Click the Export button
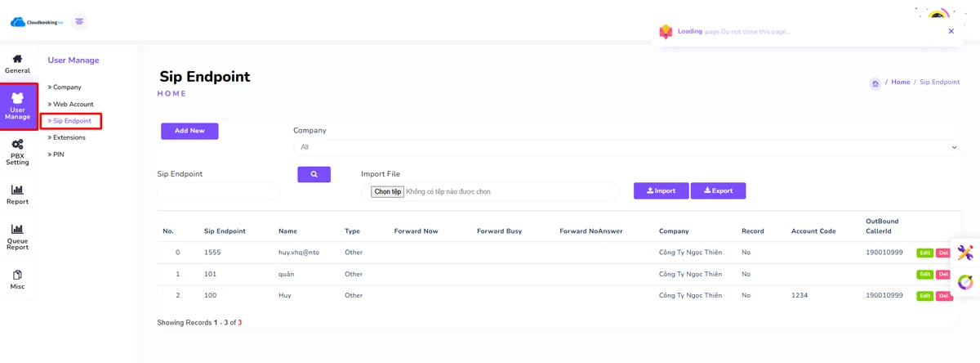 tap(718, 190)
